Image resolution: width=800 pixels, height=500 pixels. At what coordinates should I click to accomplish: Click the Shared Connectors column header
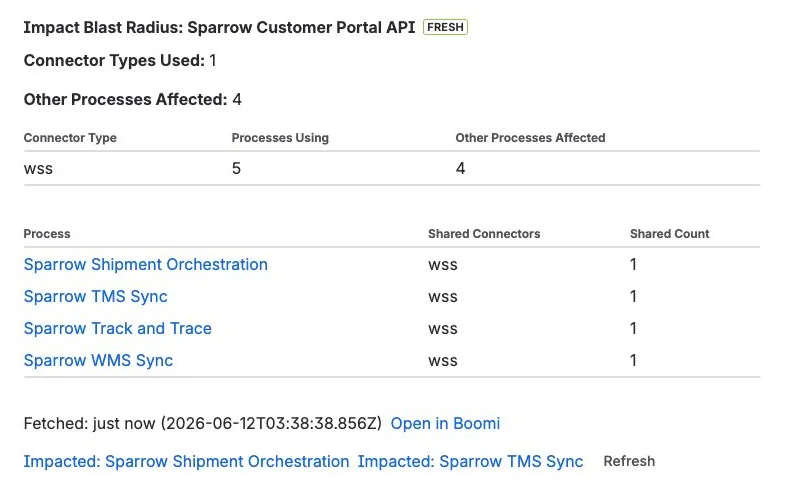click(x=484, y=234)
